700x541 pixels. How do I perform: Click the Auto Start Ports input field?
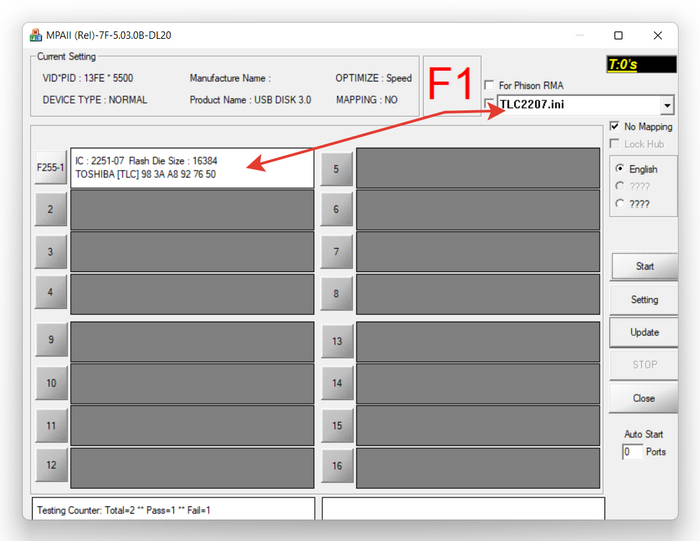[632, 452]
